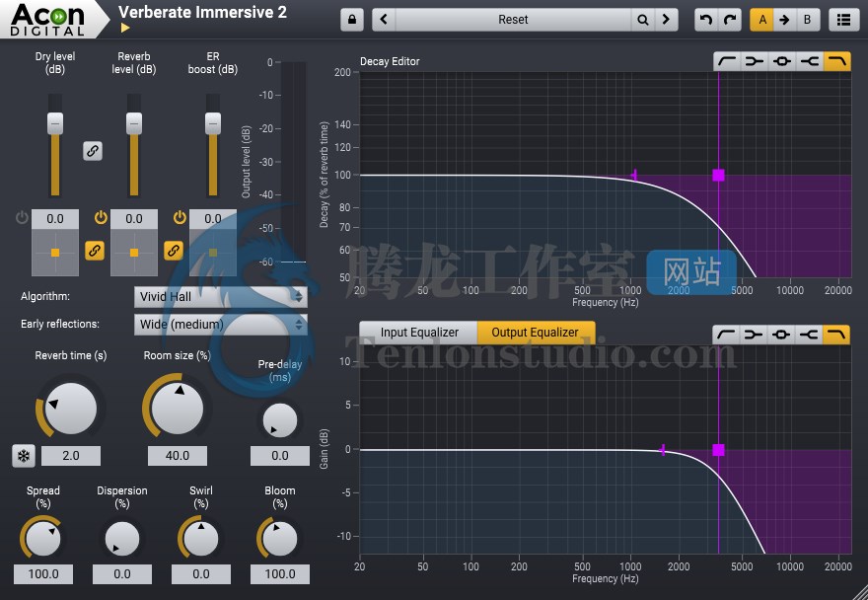Open the Early reflections dropdown

pyautogui.click(x=220, y=324)
